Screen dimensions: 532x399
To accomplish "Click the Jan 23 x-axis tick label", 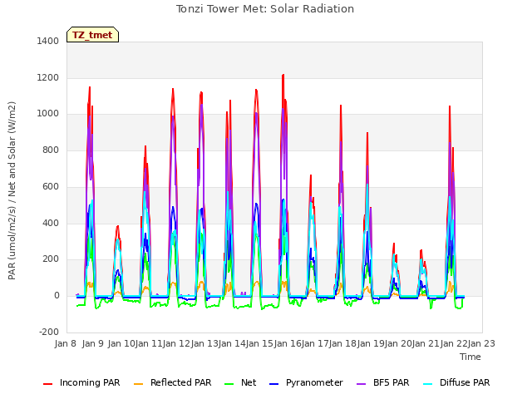I will pyautogui.click(x=481, y=343).
